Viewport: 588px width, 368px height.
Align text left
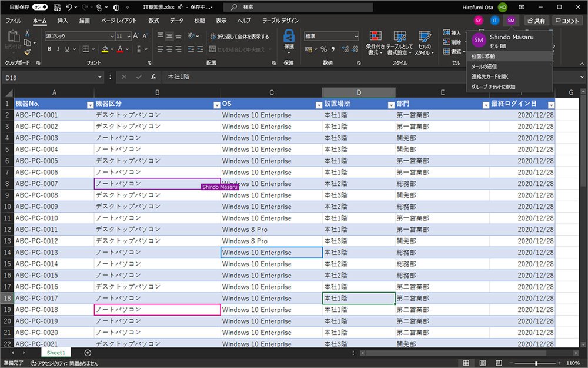tap(160, 49)
